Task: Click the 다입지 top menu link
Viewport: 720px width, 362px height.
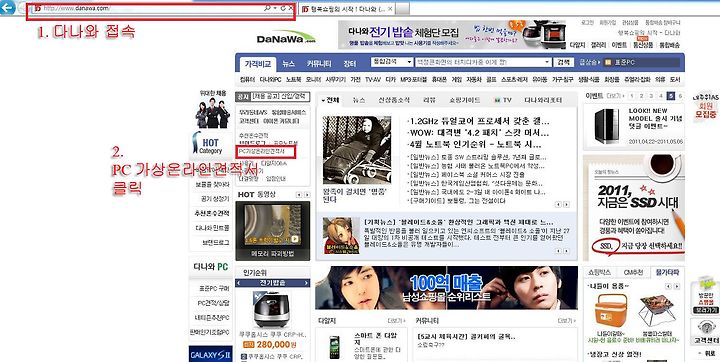Action: click(577, 45)
